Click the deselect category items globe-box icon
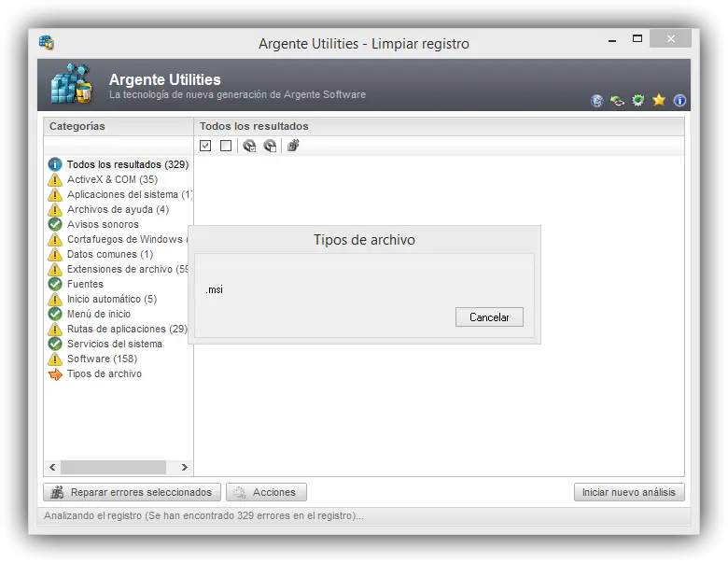 tap(270, 146)
